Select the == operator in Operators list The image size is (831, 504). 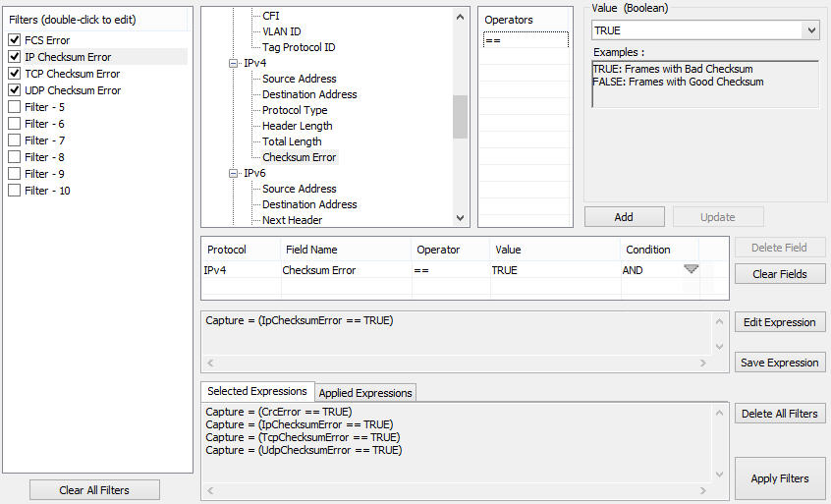(x=526, y=40)
